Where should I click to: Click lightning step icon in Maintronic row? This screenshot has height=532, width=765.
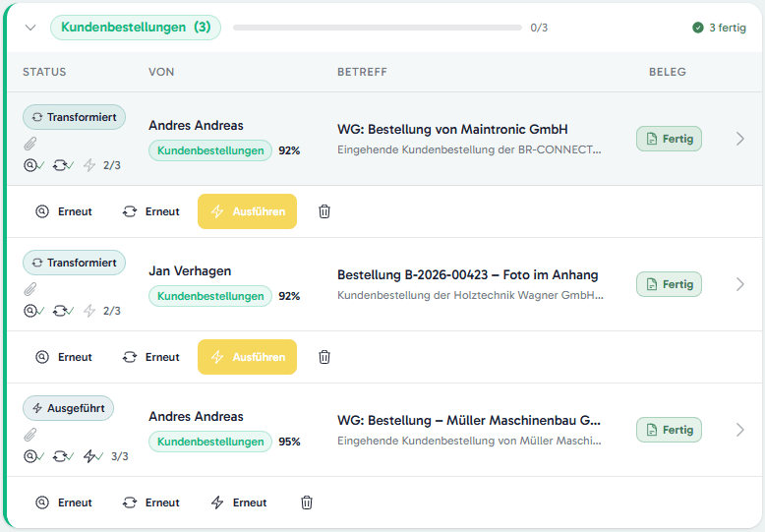tap(89, 165)
